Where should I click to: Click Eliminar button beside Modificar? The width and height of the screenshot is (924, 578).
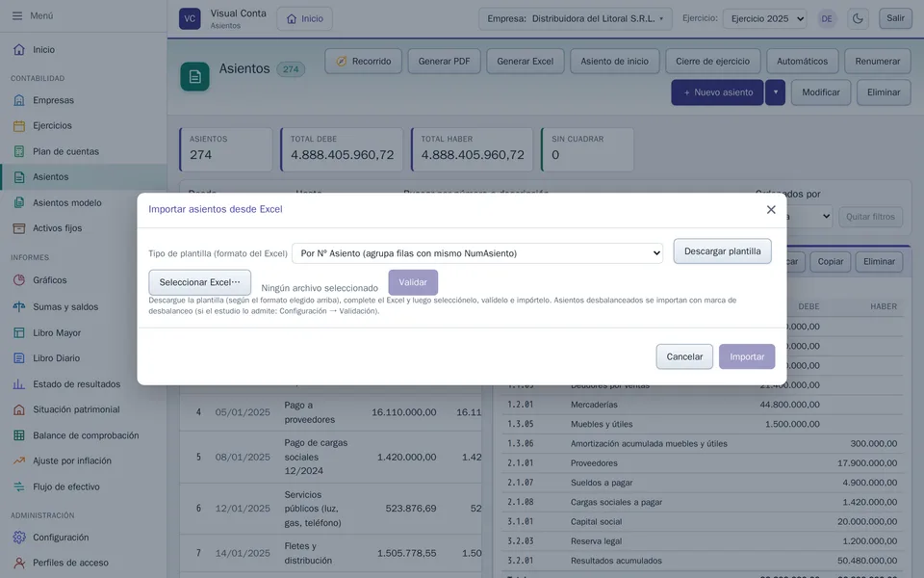click(884, 92)
